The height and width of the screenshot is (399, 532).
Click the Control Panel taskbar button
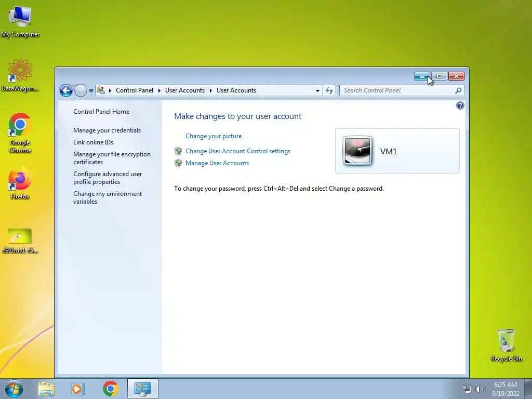click(x=142, y=389)
